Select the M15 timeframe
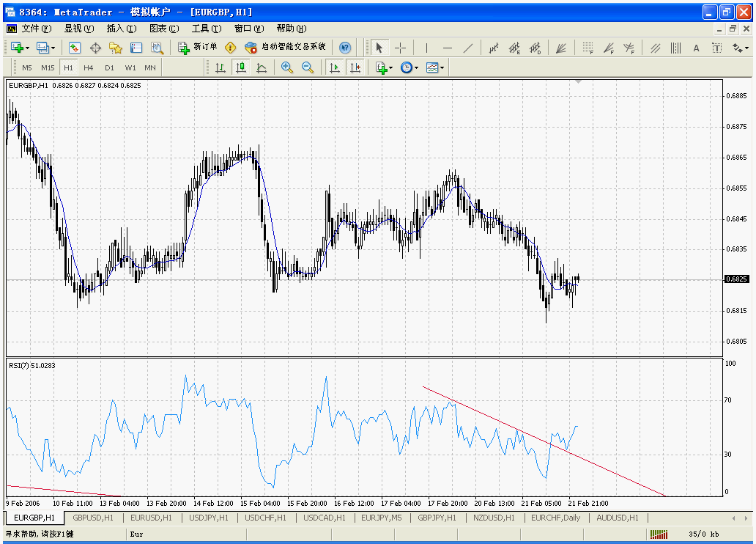Screen dimensions: 756x544 [x=48, y=67]
